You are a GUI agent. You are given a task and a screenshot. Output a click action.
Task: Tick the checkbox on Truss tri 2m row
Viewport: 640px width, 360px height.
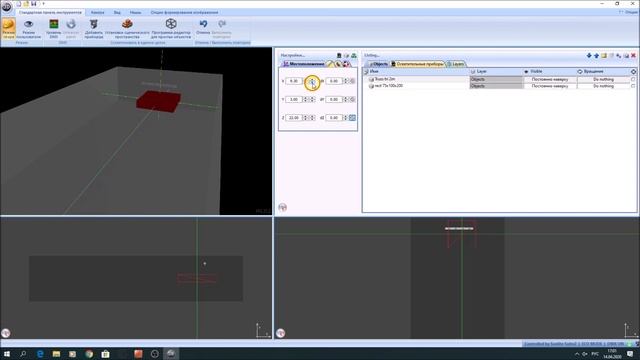click(633, 79)
